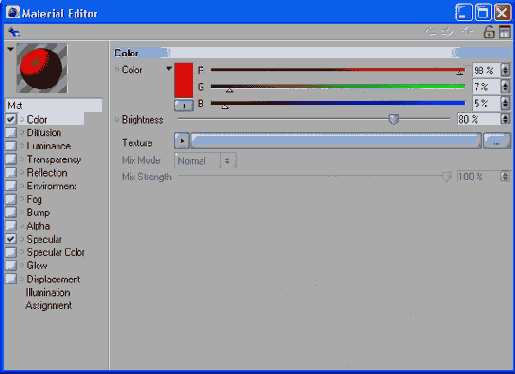
Task: Select the Specular channel page
Action: tap(44, 239)
